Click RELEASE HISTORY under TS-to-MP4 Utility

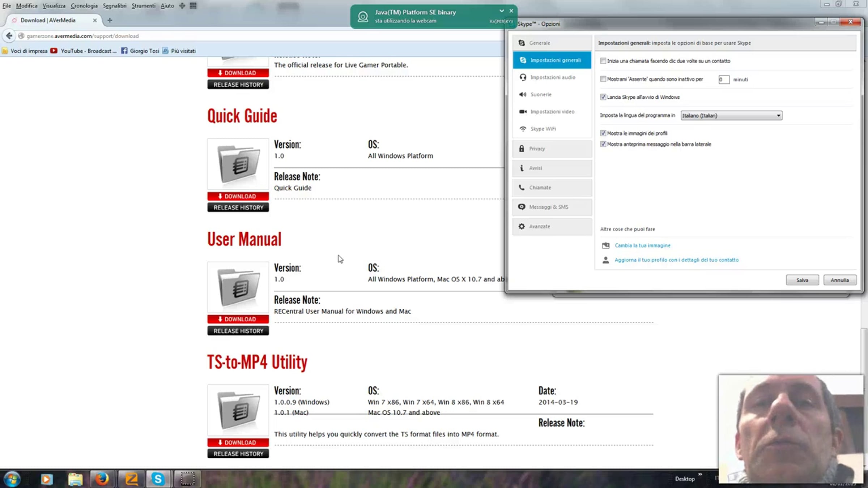pyautogui.click(x=238, y=454)
